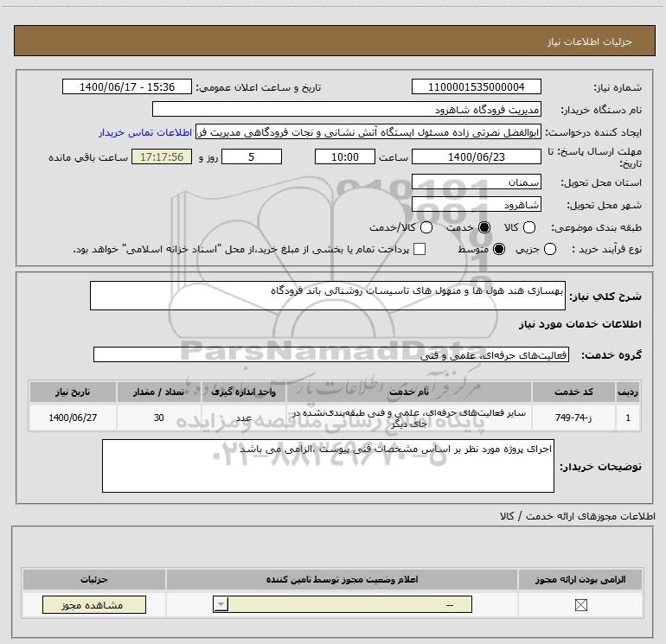The width and height of the screenshot is (666, 644).
Task: Click service code cell ز-74-749
Action: [573, 418]
